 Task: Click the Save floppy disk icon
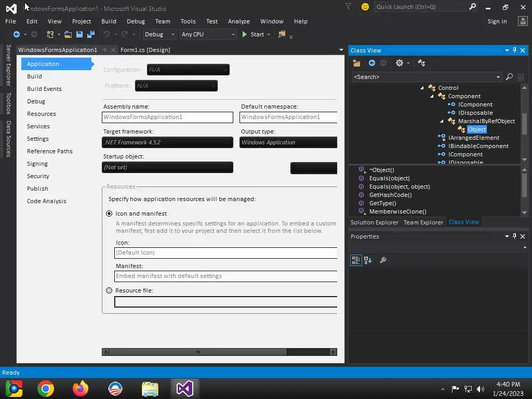point(79,34)
